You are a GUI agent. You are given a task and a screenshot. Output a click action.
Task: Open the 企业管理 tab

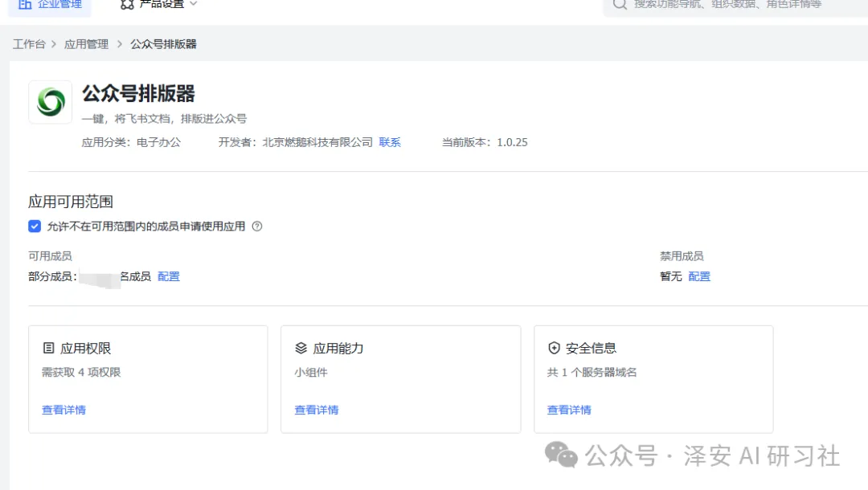tap(50, 5)
